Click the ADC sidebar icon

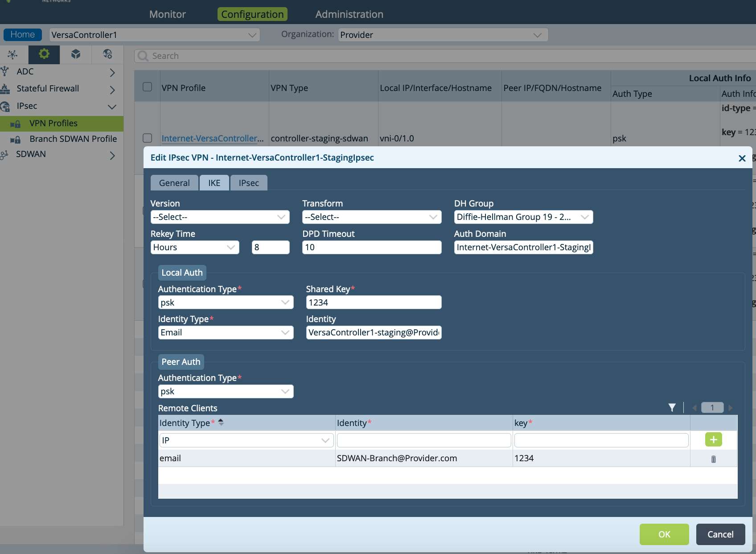5,71
